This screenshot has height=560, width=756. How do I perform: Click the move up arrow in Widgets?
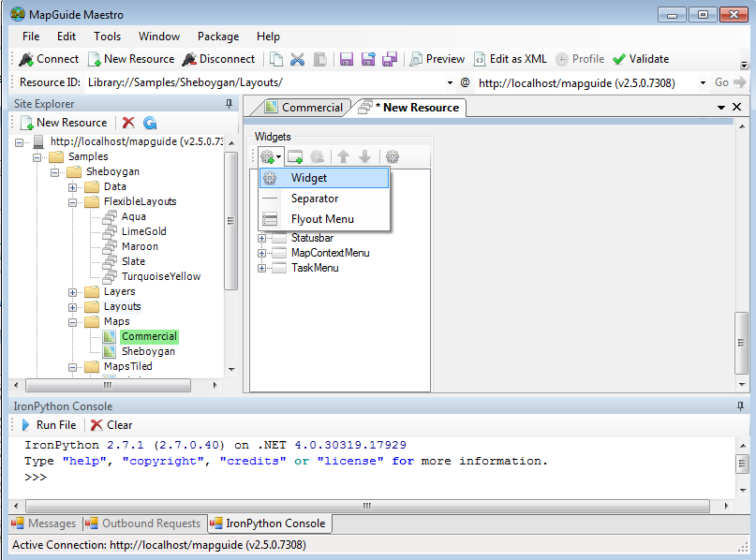(x=343, y=156)
